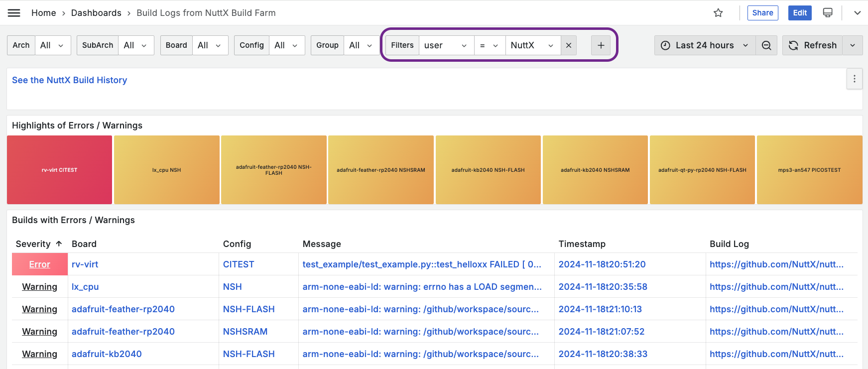Go to Dashboards breadcrumb
868x369 pixels.
point(96,13)
